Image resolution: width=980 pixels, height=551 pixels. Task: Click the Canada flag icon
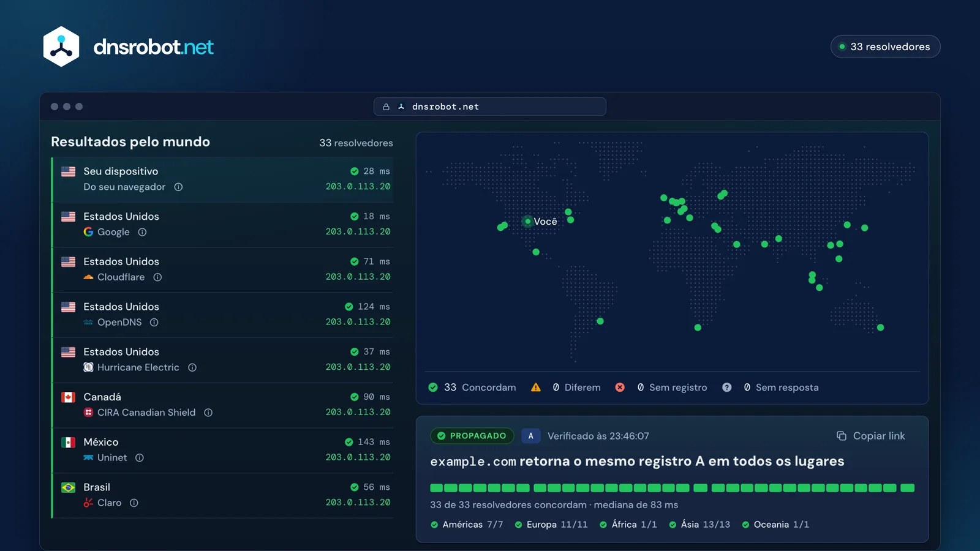point(69,397)
